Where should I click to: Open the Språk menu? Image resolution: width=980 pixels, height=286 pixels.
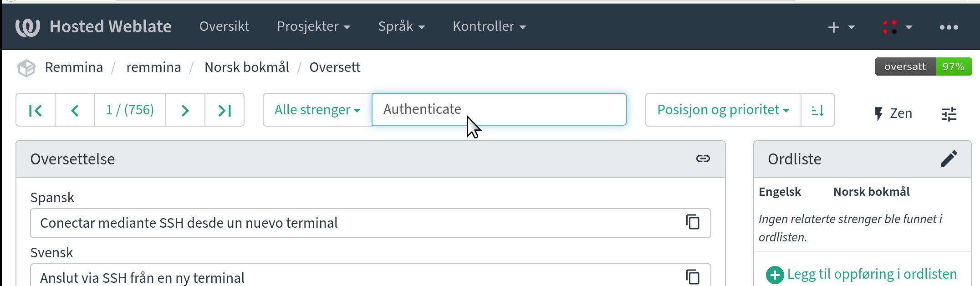(x=401, y=26)
